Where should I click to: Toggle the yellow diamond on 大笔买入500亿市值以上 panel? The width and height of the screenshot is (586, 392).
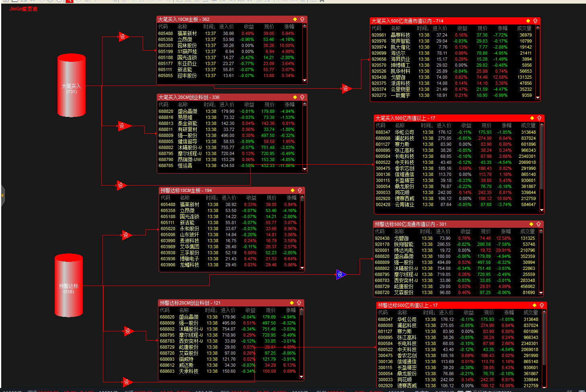(x=532, y=118)
